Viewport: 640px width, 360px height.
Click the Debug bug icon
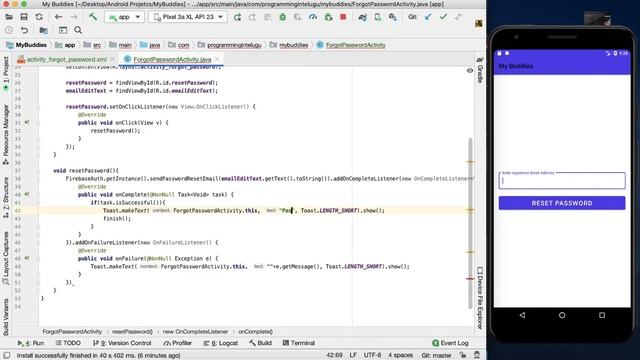(x=282, y=17)
